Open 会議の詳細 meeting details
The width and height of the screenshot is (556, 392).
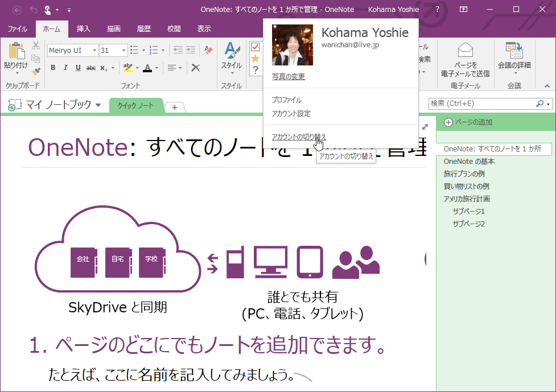click(514, 58)
